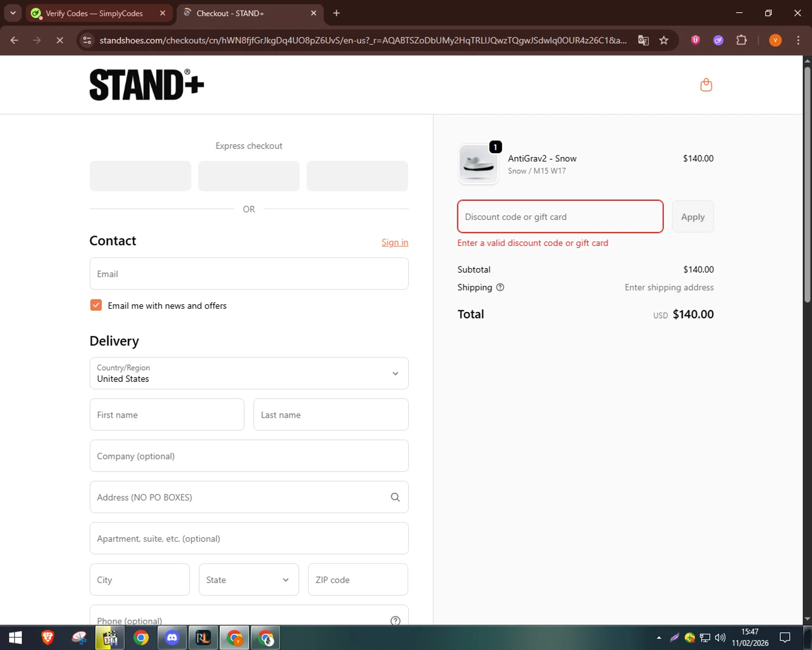Open the tab search dropdown arrow
812x650 pixels.
click(x=13, y=13)
